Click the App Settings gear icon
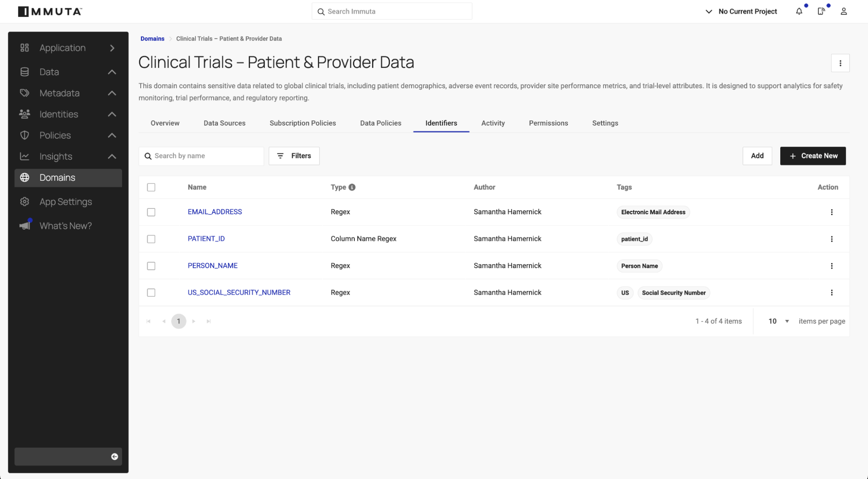The height and width of the screenshot is (479, 868). click(25, 202)
